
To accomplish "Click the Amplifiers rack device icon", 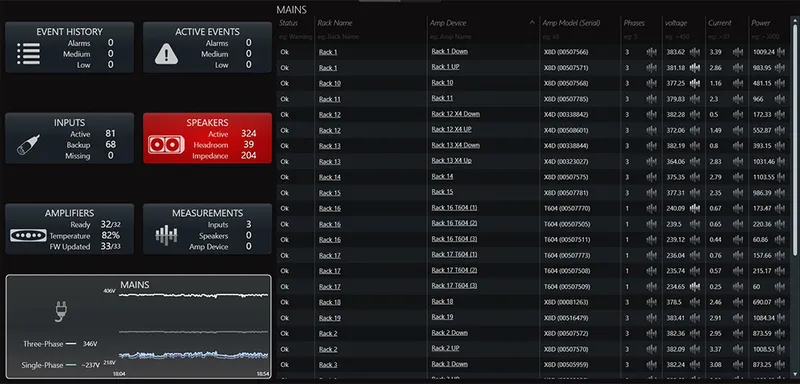I will coord(29,236).
